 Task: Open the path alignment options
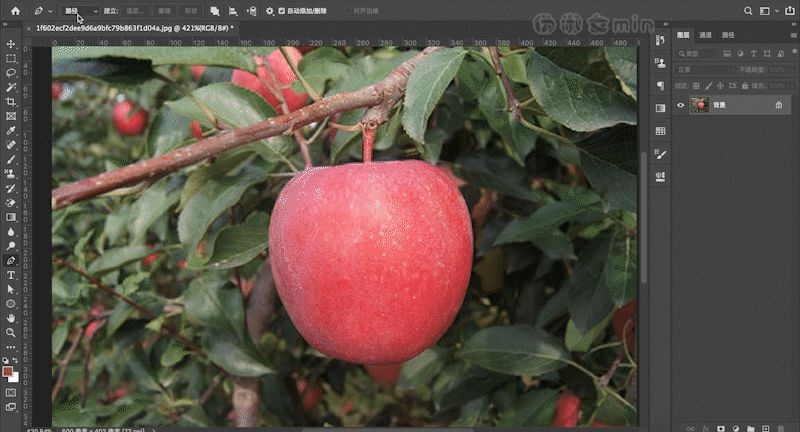point(233,11)
